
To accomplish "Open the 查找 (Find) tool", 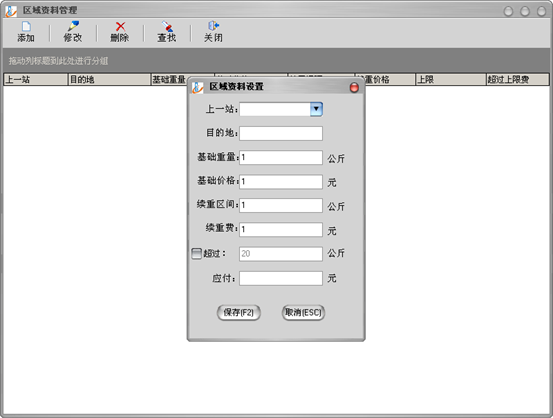I will (x=167, y=32).
